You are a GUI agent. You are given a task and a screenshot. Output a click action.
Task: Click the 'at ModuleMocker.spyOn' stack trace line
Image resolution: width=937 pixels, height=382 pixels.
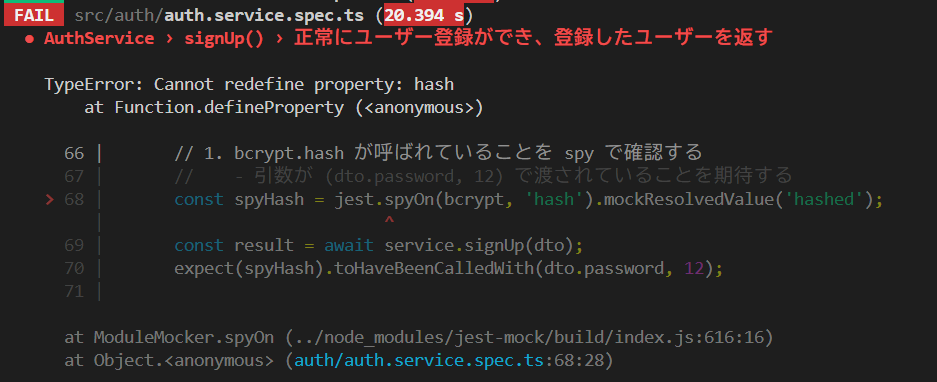tap(419, 338)
